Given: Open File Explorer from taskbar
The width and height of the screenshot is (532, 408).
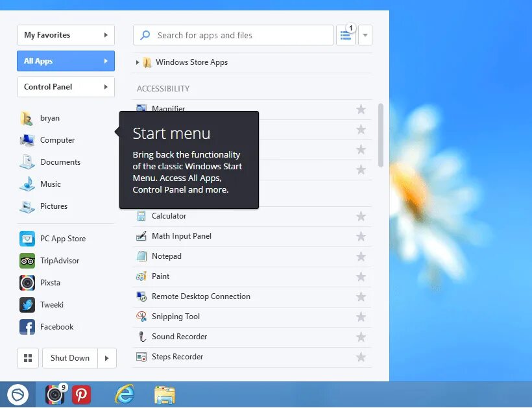Looking at the screenshot, I should (165, 395).
